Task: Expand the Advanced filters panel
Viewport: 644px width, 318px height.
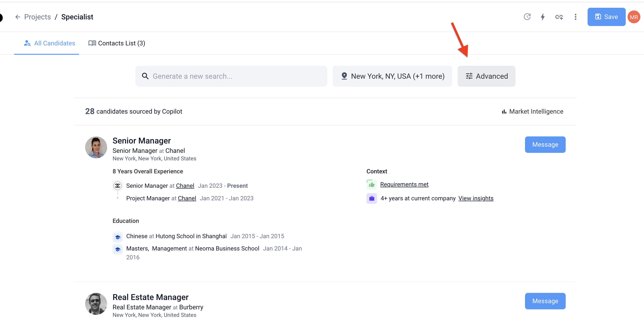Action: point(486,76)
